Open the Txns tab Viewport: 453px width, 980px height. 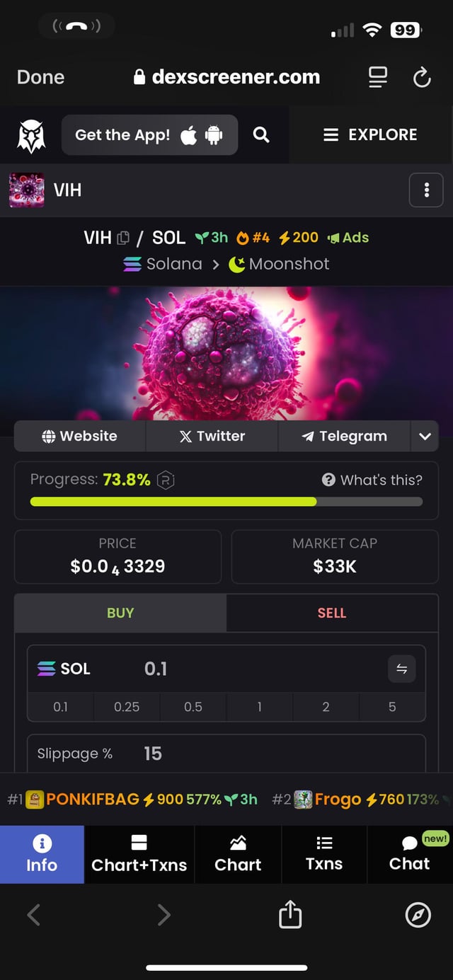point(324,854)
